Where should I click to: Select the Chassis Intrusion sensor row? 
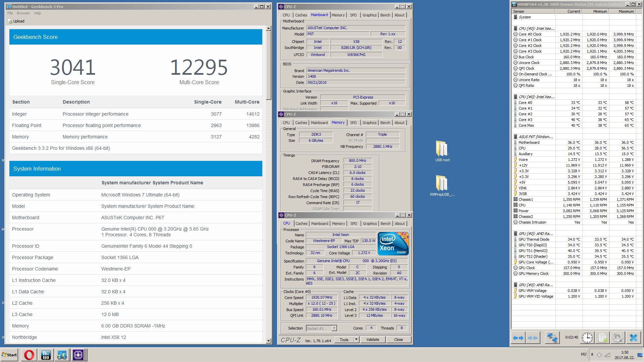pyautogui.click(x=574, y=222)
